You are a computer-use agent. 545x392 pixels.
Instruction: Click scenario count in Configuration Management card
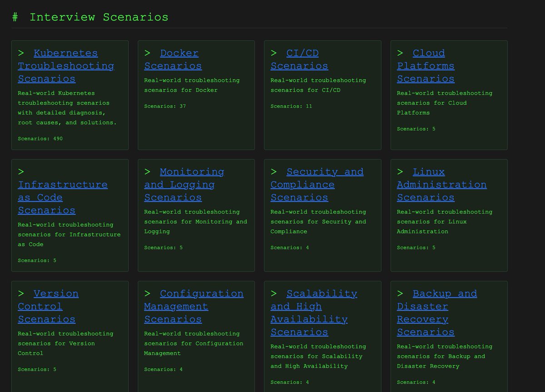point(163,369)
